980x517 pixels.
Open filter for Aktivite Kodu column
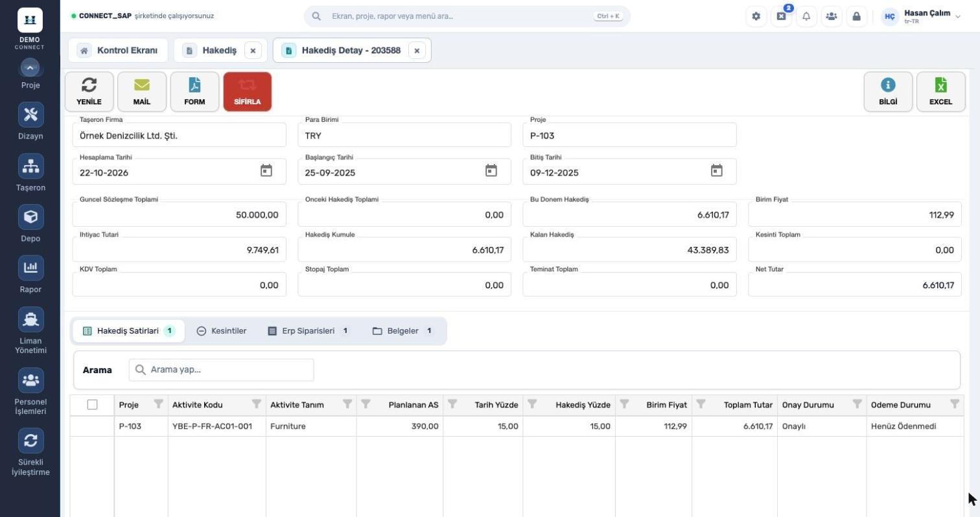tap(257, 404)
